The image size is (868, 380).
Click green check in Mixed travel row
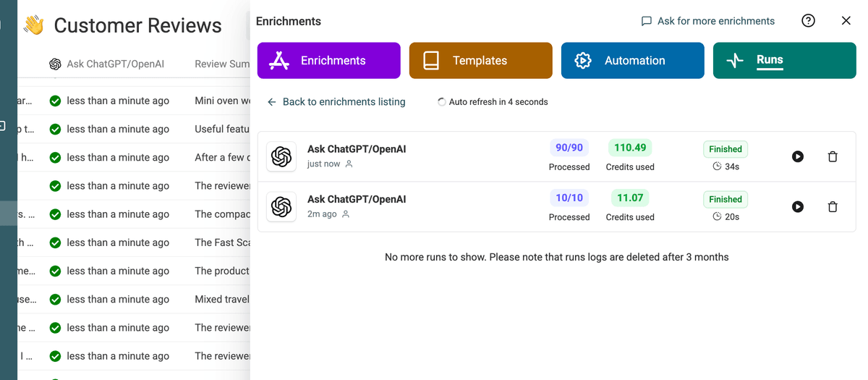pyautogui.click(x=55, y=299)
